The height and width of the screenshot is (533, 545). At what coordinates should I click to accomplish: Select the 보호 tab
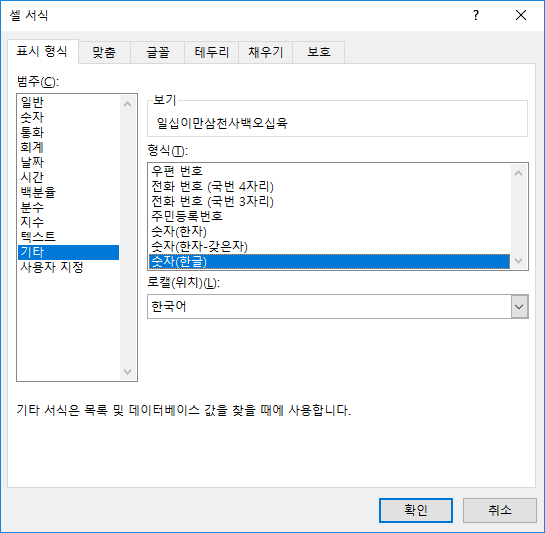tap(319, 53)
